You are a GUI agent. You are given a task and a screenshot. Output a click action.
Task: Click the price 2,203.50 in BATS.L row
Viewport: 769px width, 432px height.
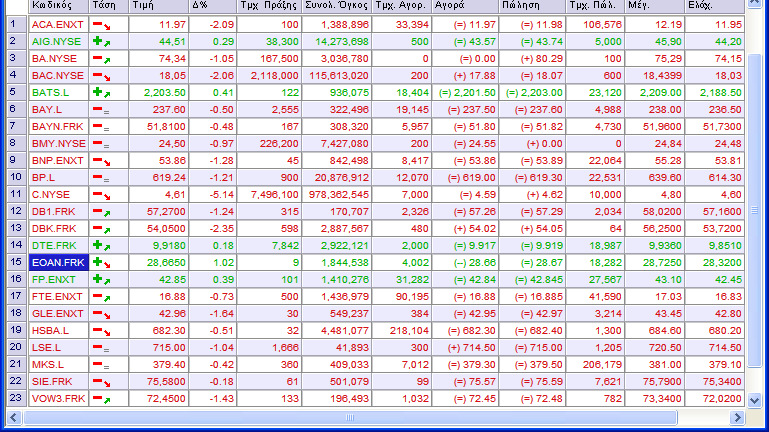[159, 93]
